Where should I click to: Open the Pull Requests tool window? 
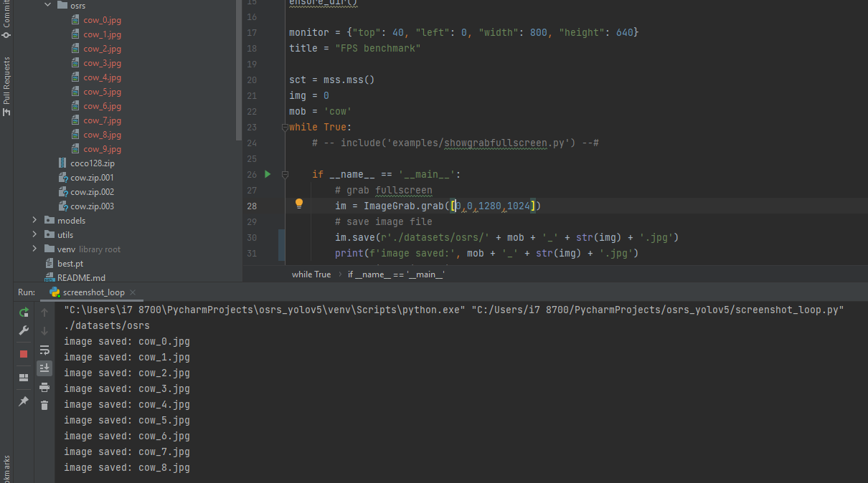6,87
